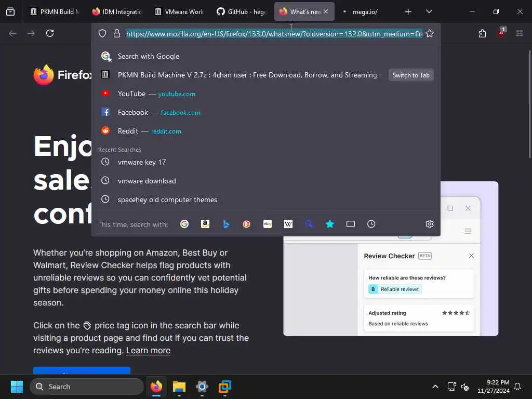Search this time with Bing icon
This screenshot has height=399, width=532.
(226, 224)
